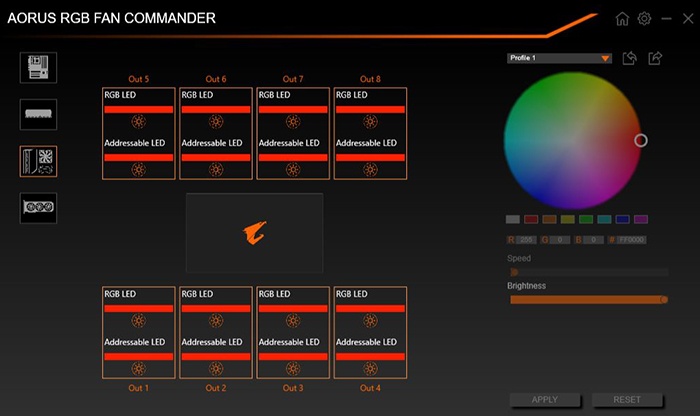Click Out 8 Addressable LED fan icon

tap(370, 170)
